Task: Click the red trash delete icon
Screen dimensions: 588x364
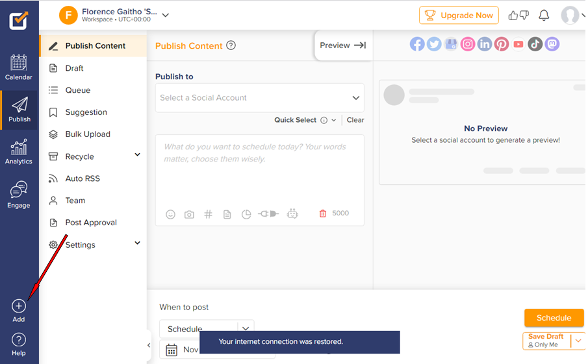Action: (322, 213)
